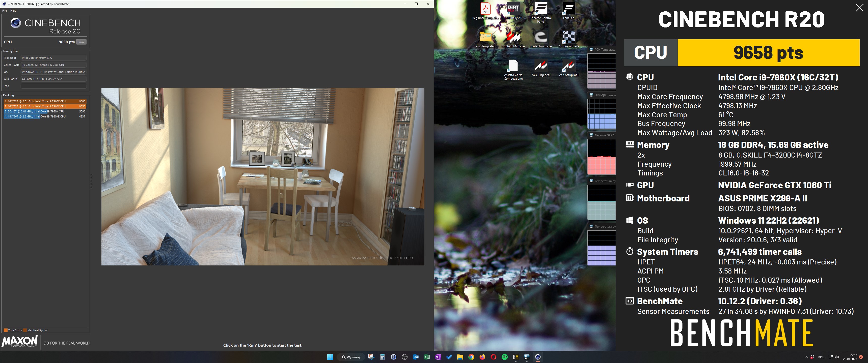This screenshot has height=363, width=868.
Task: Expand hidden system tray icons chevron
Action: tap(806, 357)
